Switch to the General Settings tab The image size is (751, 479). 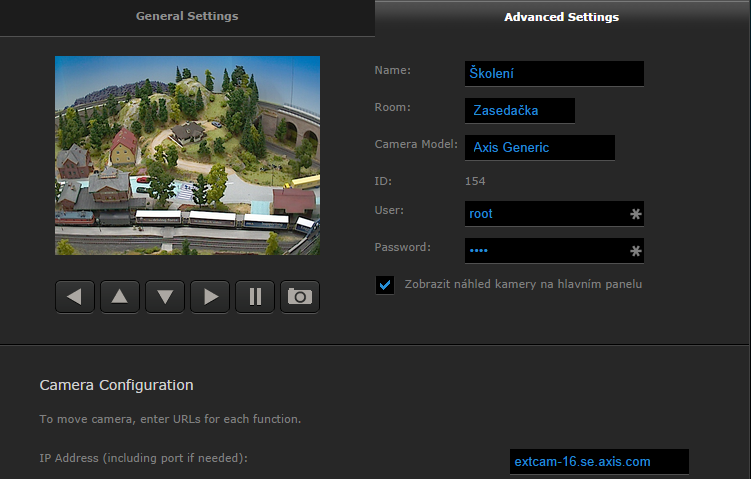pyautogui.click(x=187, y=16)
